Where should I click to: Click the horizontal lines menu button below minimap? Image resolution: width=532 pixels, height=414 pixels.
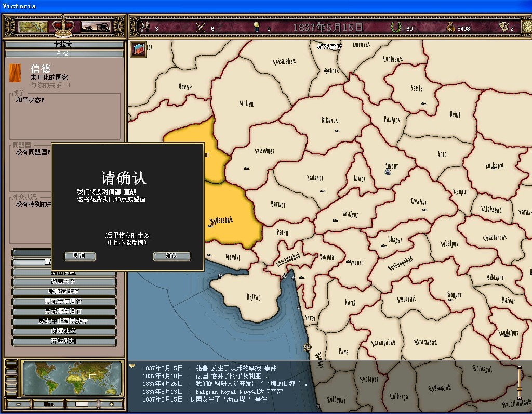pyautogui.click(x=82, y=404)
